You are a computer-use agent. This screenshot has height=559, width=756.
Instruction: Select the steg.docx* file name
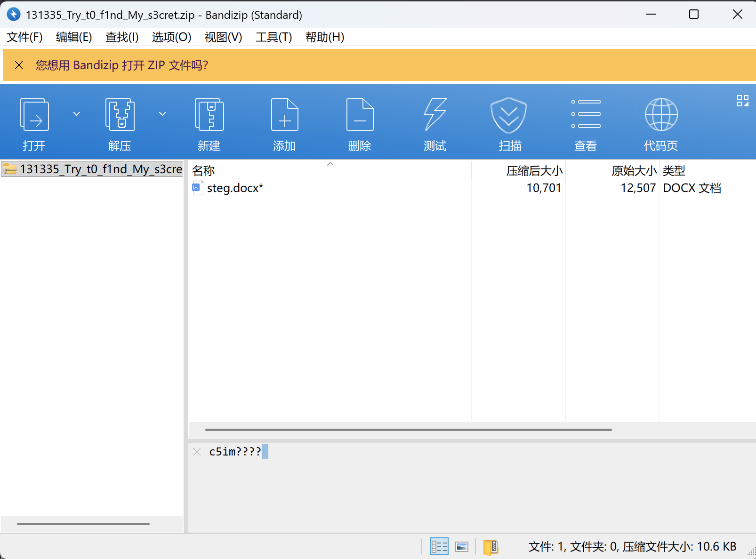tap(235, 188)
